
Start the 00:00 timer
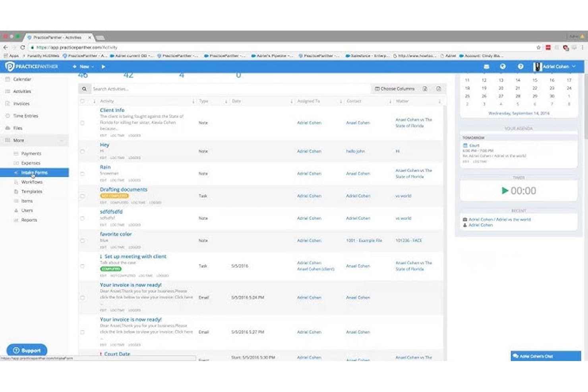click(x=505, y=191)
